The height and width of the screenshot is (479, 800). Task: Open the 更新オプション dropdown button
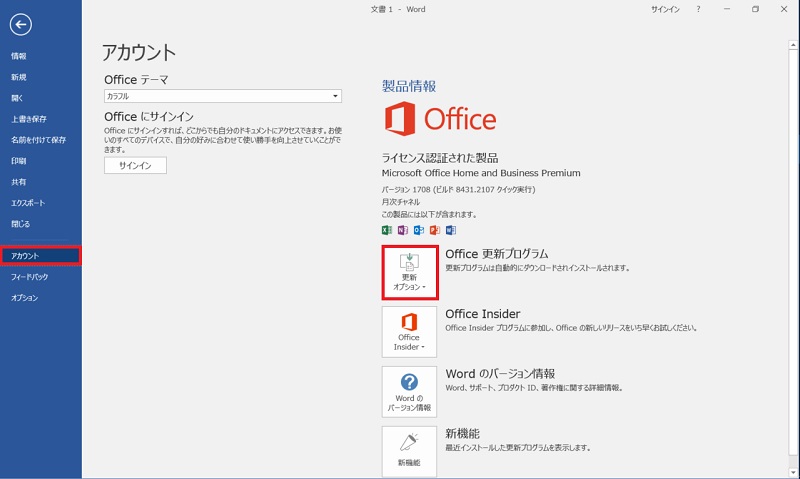[x=410, y=272]
